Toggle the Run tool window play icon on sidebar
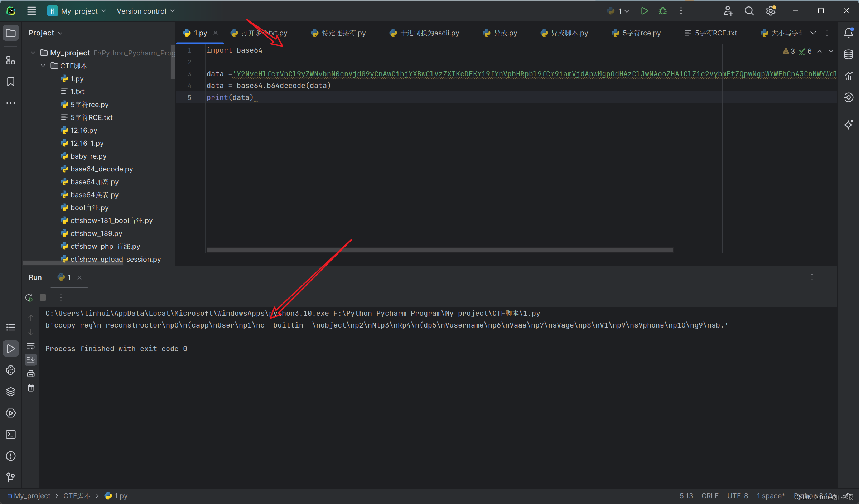The image size is (859, 504). coord(11,348)
